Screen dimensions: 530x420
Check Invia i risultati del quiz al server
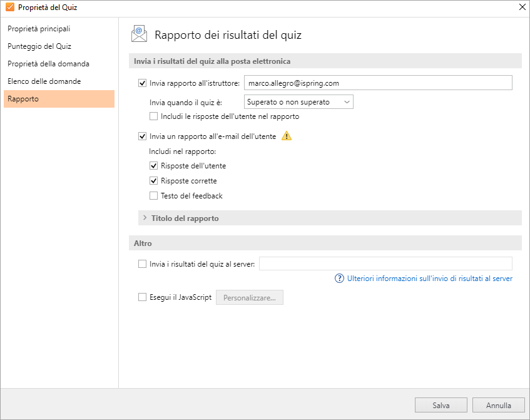pos(142,264)
